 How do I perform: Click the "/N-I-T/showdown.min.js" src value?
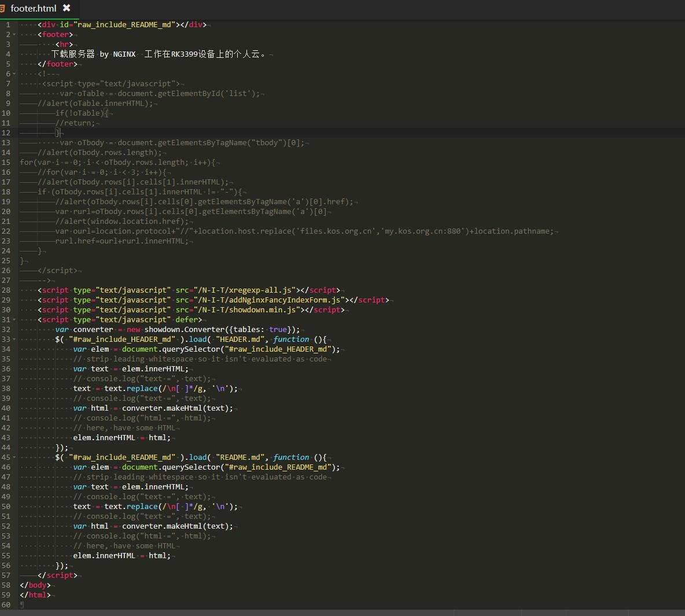click(x=247, y=310)
